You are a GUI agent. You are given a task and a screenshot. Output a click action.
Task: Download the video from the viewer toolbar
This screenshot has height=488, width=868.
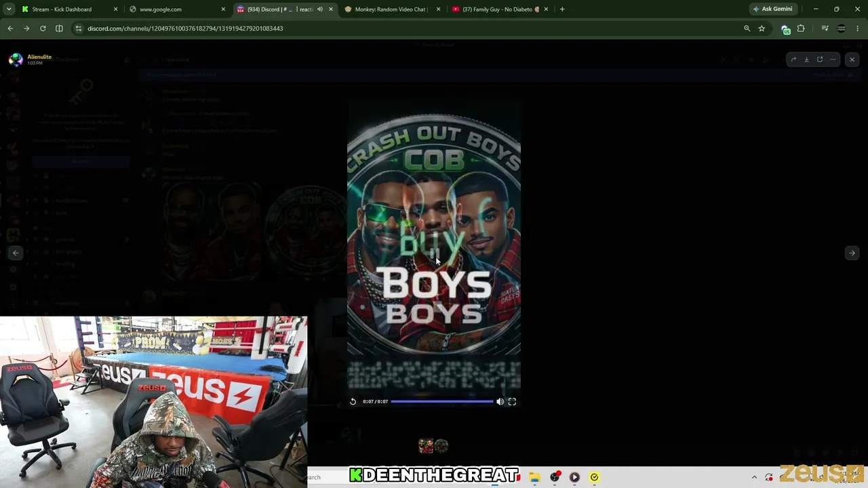tap(806, 60)
